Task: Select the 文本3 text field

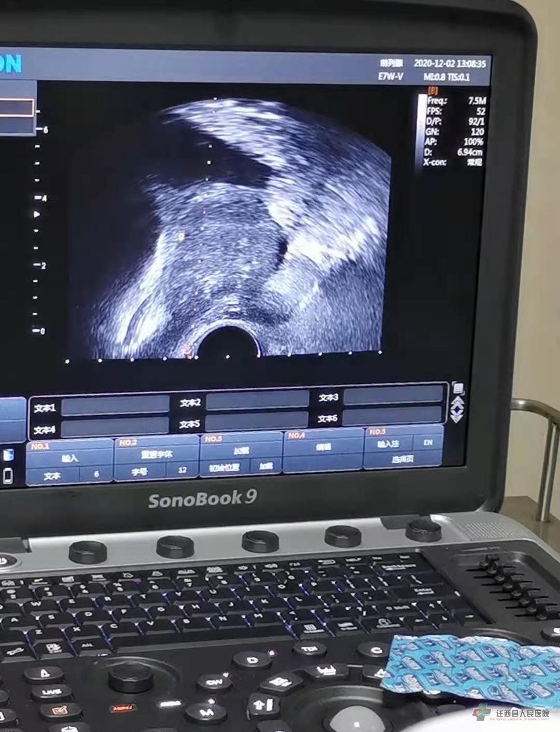Action: click(x=393, y=396)
